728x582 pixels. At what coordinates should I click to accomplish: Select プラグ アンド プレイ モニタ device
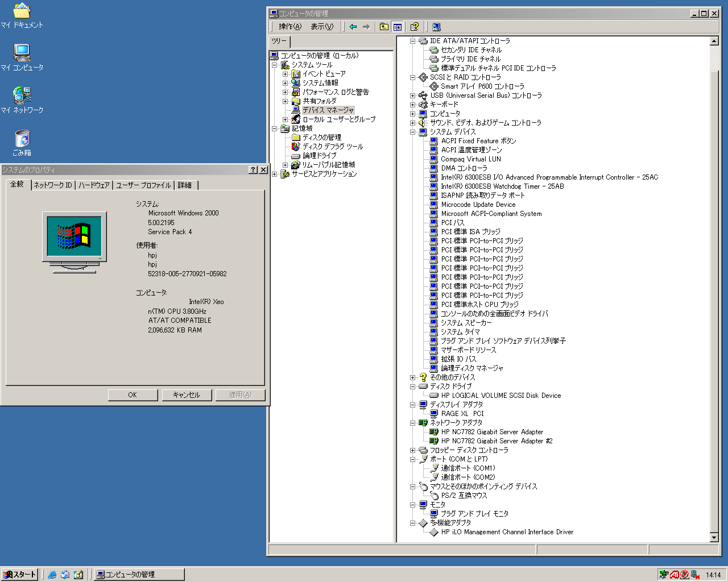475,514
